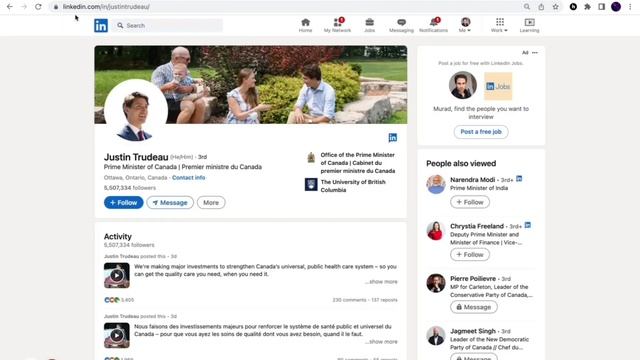Viewport: 640px width, 360px height.
Task: Follow Chrystia Freeland
Action: (470, 254)
